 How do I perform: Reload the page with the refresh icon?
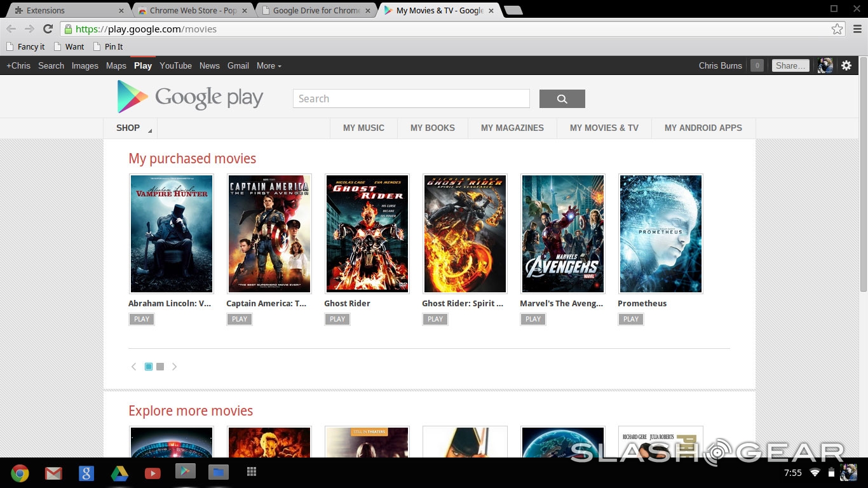click(48, 29)
